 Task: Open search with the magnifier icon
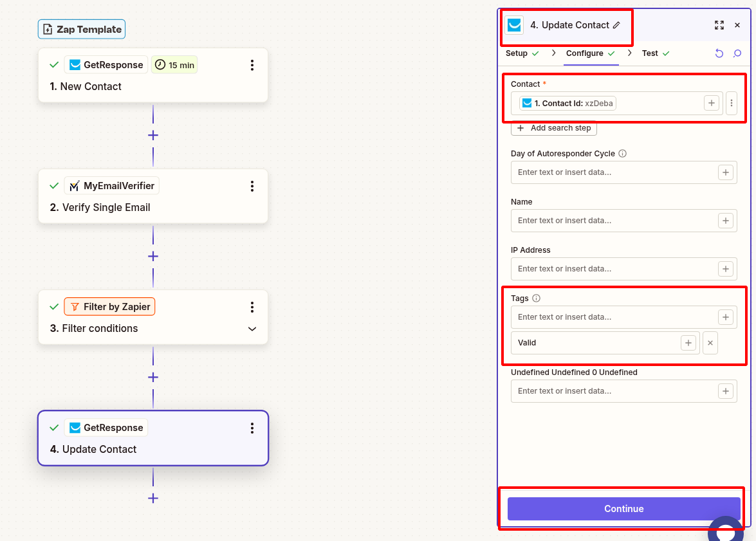(737, 53)
